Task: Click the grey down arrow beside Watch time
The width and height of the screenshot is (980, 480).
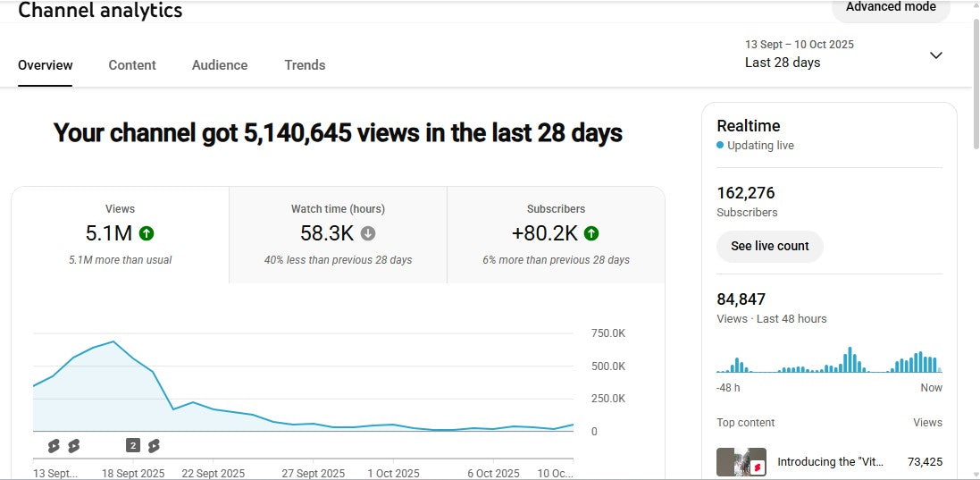Action: click(x=368, y=233)
